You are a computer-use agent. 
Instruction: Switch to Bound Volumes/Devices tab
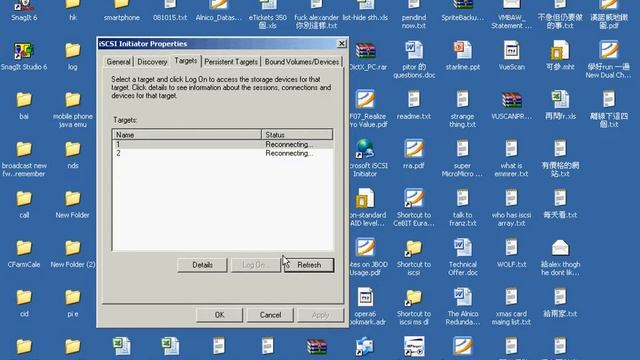coord(302,62)
